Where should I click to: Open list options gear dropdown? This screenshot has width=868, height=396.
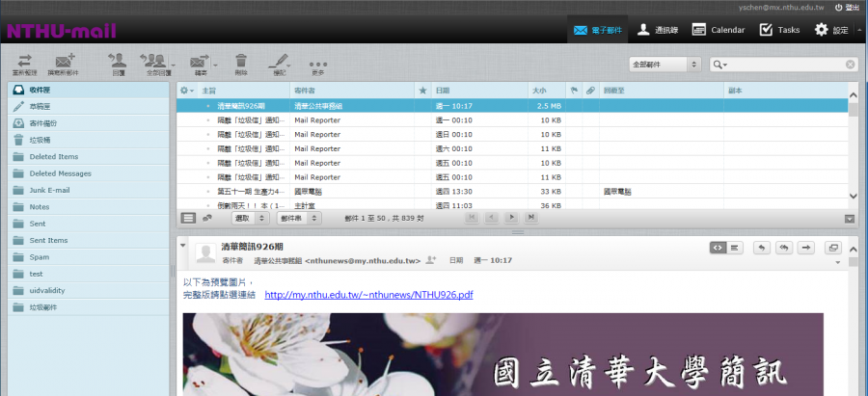click(187, 90)
